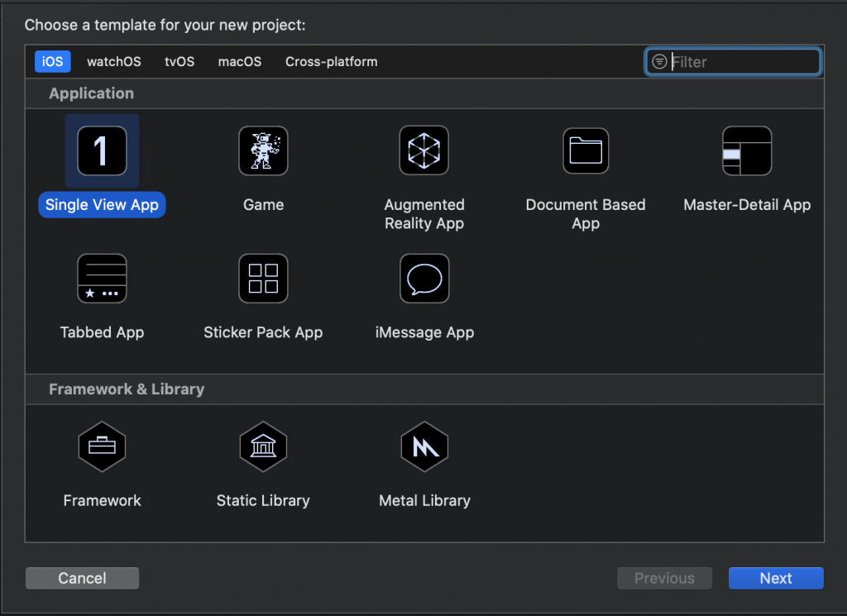The height and width of the screenshot is (616, 847).
Task: Click the Tabbed App label
Action: [102, 332]
